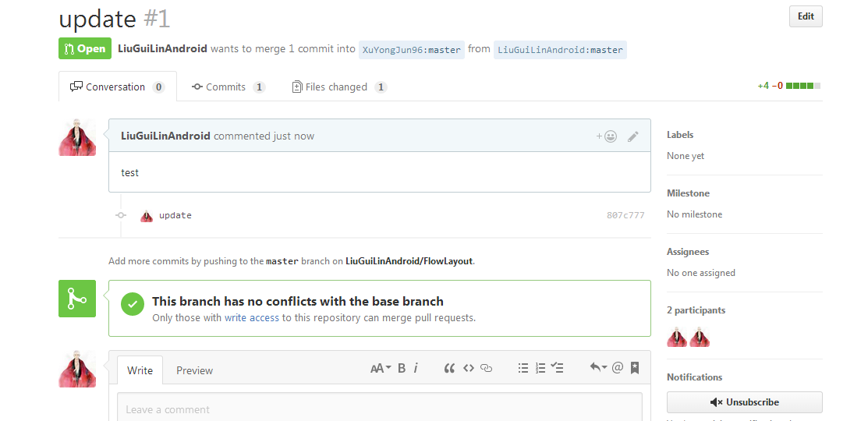Click the Edit button for pull request title
868x421 pixels.
point(806,16)
